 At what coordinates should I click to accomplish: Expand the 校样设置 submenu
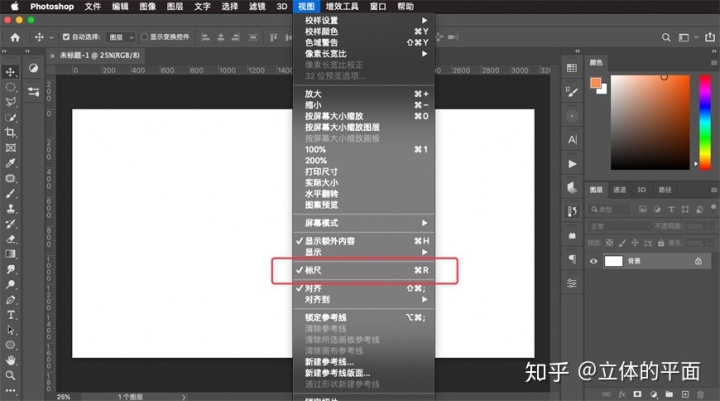pyautogui.click(x=364, y=20)
